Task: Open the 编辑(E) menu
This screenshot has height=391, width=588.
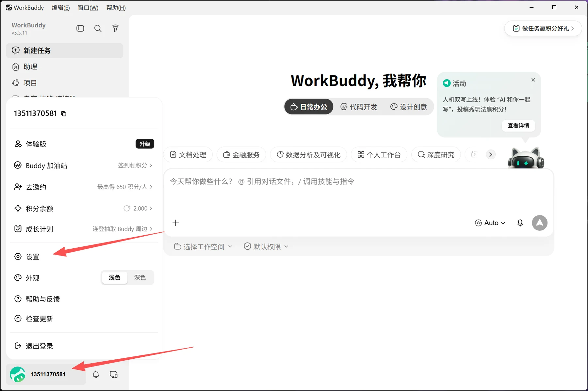Action: [61, 8]
